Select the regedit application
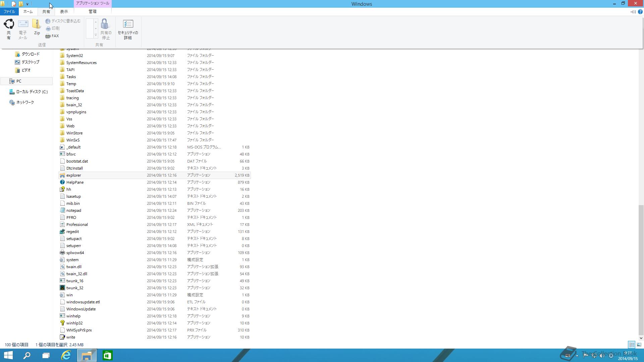The height and width of the screenshot is (362, 644). tap(155, 232)
